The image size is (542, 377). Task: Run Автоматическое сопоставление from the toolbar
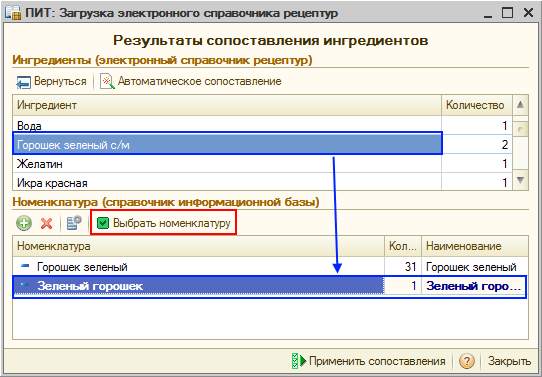pos(191,82)
